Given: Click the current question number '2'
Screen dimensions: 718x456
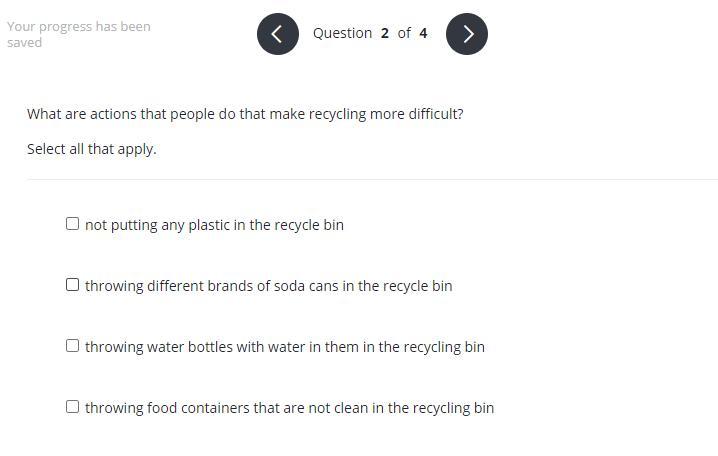Looking at the screenshot, I should pos(384,33).
